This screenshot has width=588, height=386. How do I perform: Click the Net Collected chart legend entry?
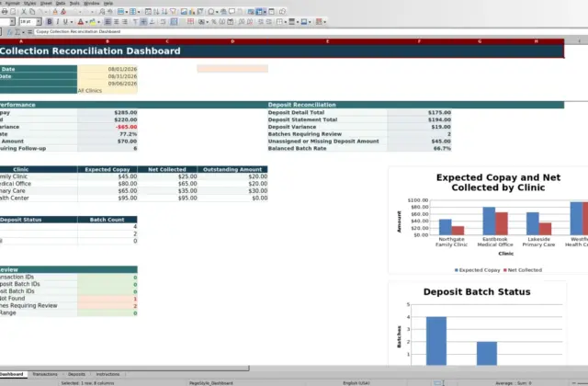pyautogui.click(x=523, y=270)
